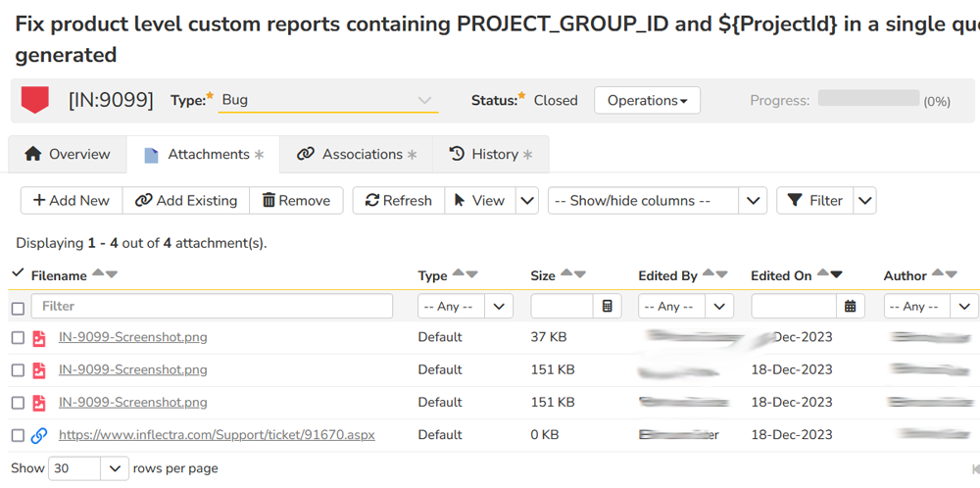
Task: Click the link icon beside inflectra URL
Action: 39,435
